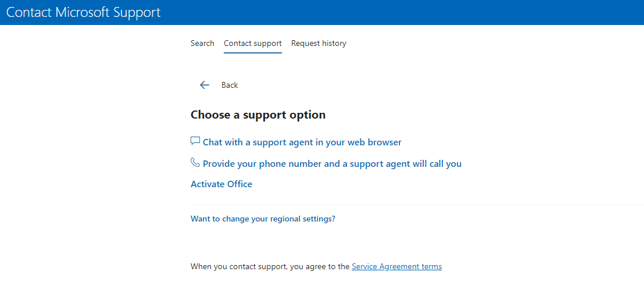
Task: Click the horizontal divider below Activate Office
Action: [417, 205]
